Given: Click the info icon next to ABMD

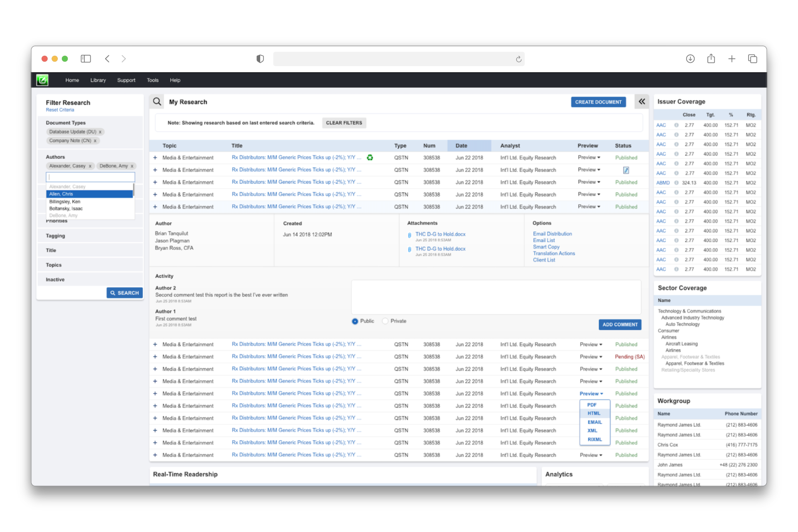Looking at the screenshot, I should (676, 183).
